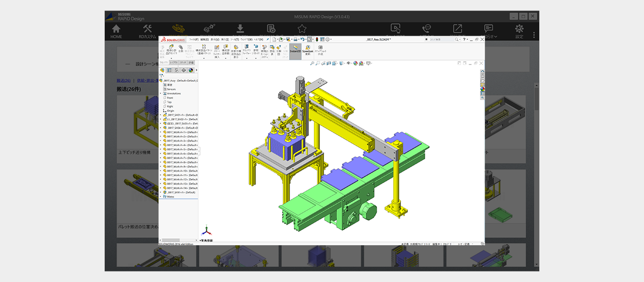Click the Edit Appearance sphere icon
The image size is (644, 282).
356,63
